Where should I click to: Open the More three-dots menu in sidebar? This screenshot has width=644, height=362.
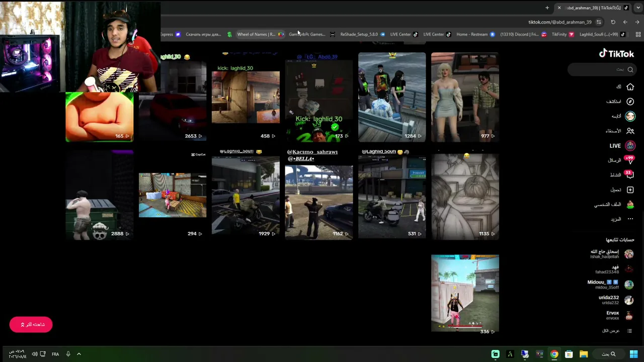(630, 219)
